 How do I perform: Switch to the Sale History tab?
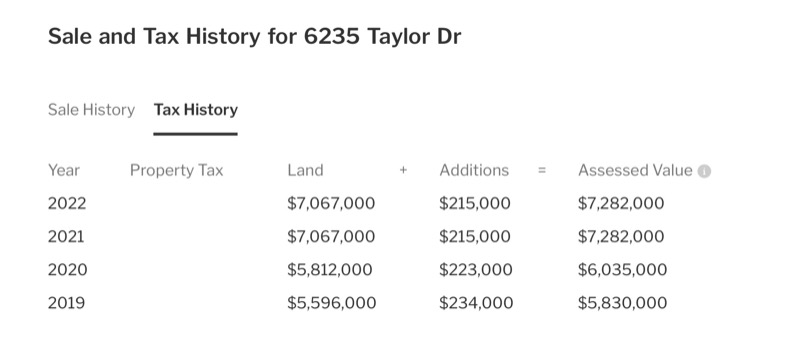[91, 110]
